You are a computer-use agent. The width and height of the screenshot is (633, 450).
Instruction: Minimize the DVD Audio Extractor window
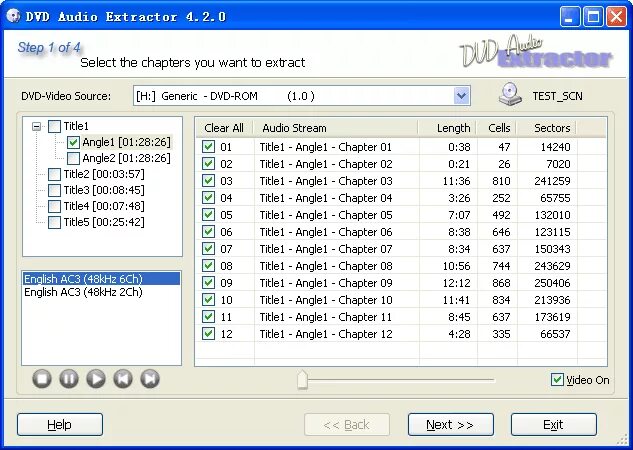pyautogui.click(x=570, y=17)
